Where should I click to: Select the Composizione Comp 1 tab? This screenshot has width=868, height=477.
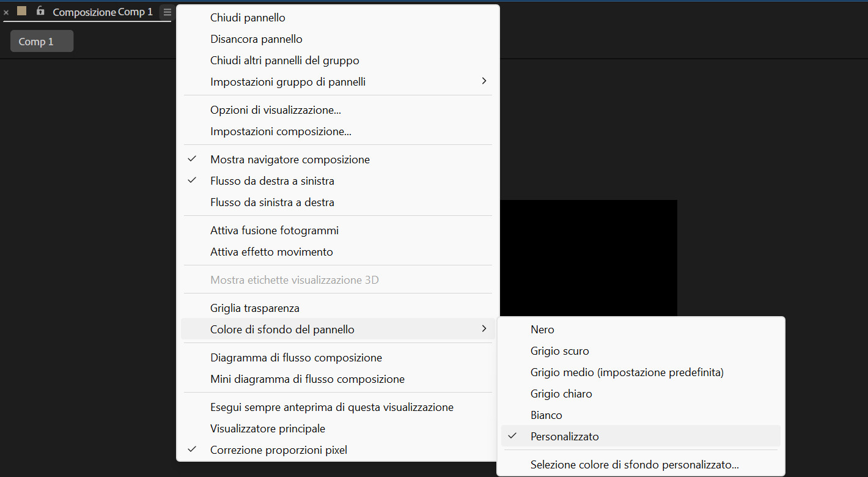click(x=102, y=12)
